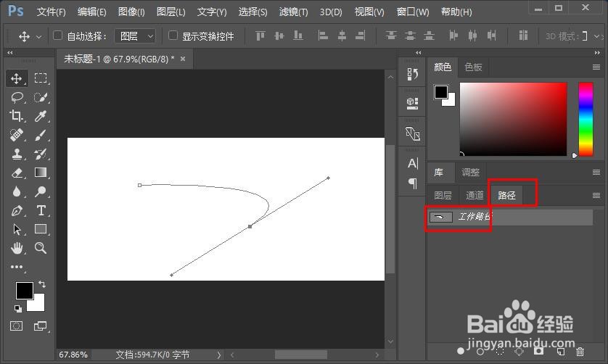Select the Move tool in toolbox
The width and height of the screenshot is (608, 364).
[16, 78]
